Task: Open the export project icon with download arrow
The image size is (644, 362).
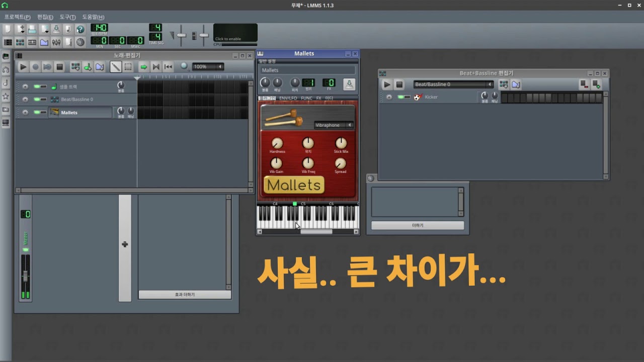Action: pyautogui.click(x=56, y=29)
